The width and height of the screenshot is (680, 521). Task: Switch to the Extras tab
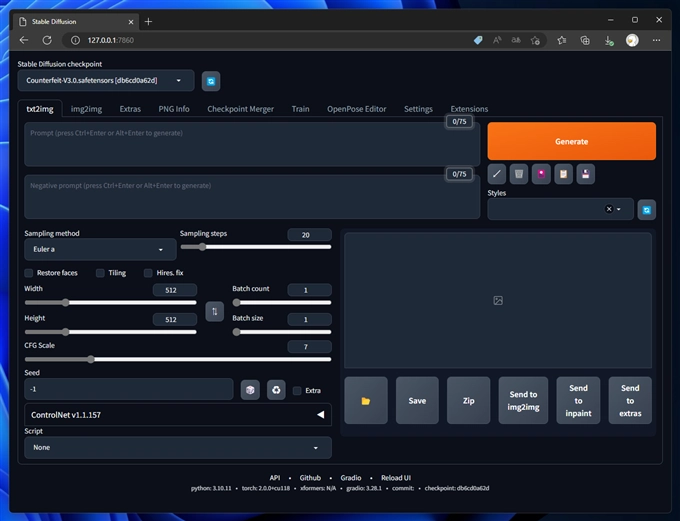coord(130,109)
